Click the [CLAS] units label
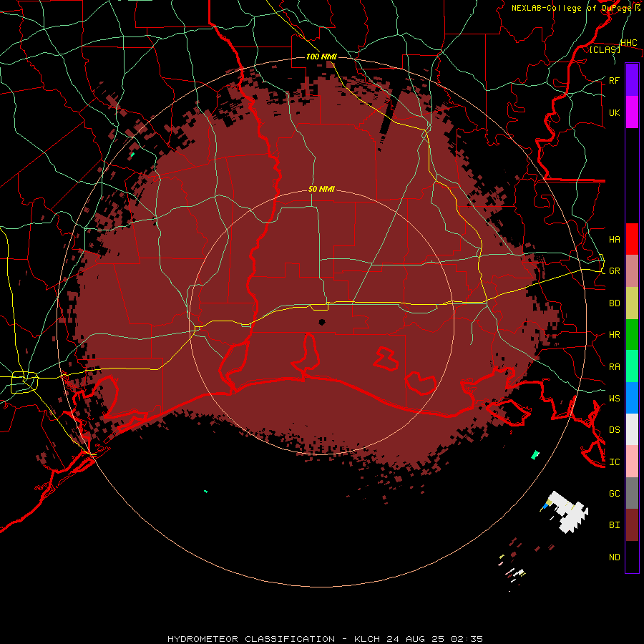 coord(605,49)
